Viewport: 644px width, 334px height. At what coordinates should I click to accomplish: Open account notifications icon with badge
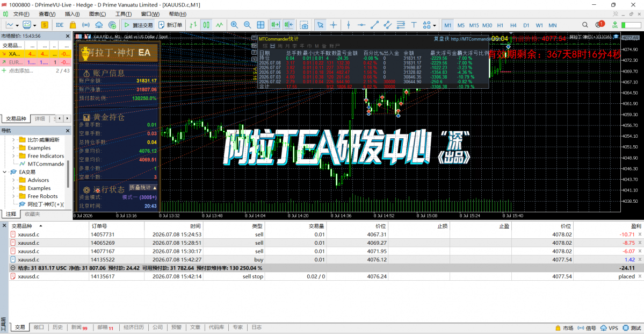tap(599, 24)
